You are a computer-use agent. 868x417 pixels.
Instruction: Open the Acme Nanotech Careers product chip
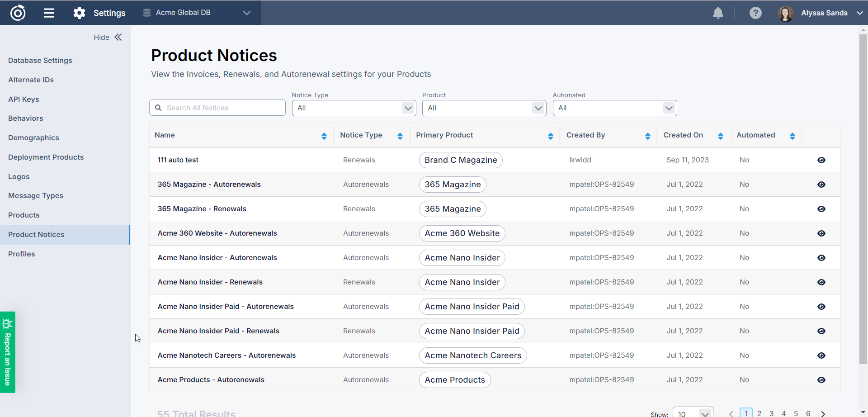[472, 355]
